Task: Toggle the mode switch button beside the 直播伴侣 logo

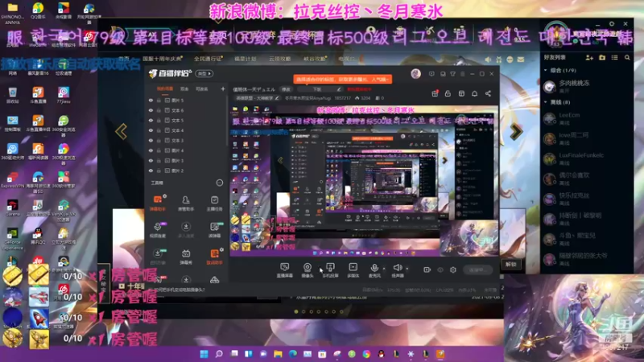Action: tap(204, 73)
